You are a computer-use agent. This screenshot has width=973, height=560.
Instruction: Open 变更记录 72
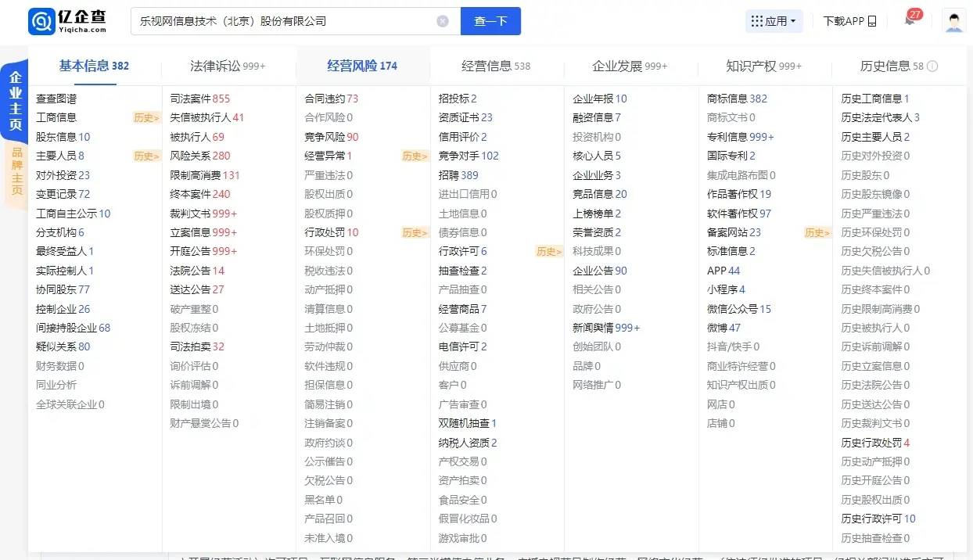[63, 194]
